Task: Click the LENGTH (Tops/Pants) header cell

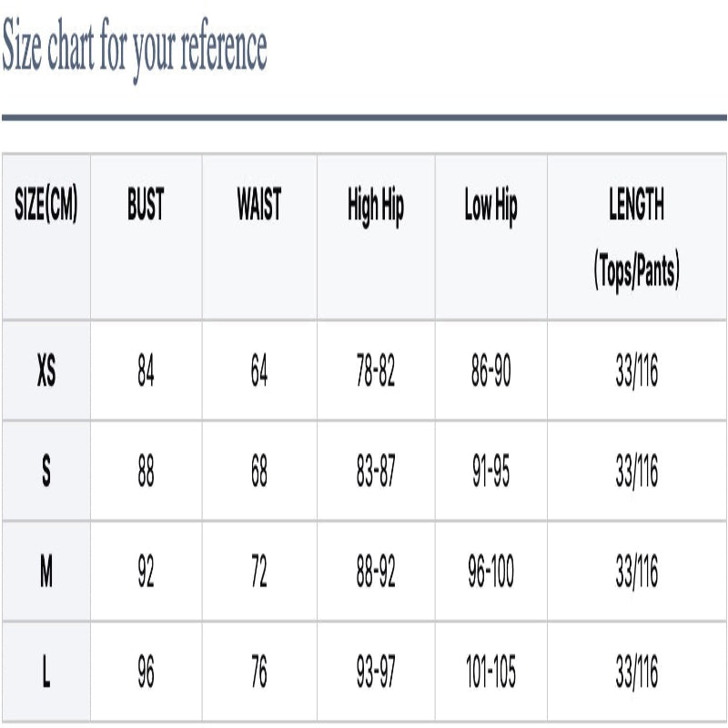Action: click(x=637, y=238)
